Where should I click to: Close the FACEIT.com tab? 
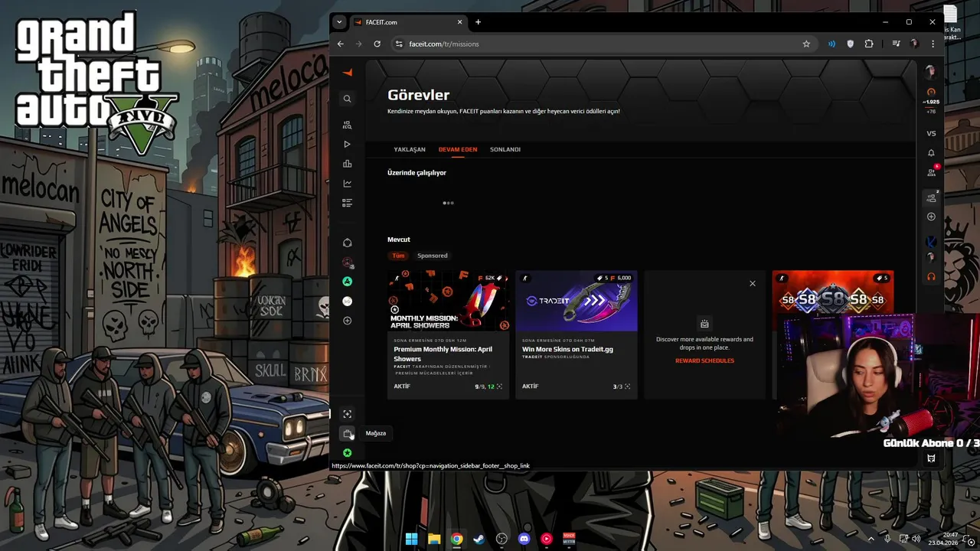coord(460,22)
